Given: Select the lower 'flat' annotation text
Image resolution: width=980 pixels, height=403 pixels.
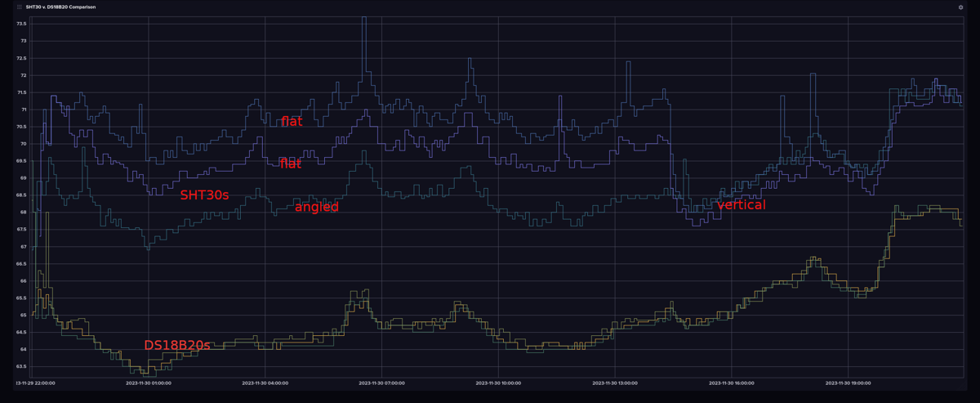Looking at the screenshot, I should coord(291,163).
